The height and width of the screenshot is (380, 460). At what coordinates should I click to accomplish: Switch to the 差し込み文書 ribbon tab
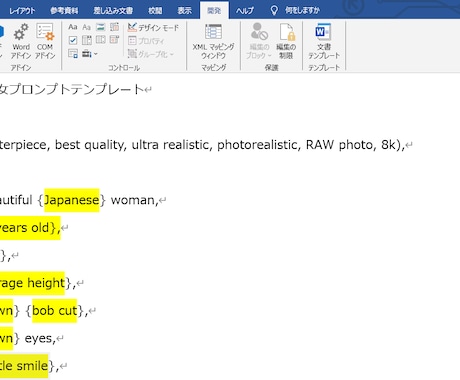pos(113,11)
